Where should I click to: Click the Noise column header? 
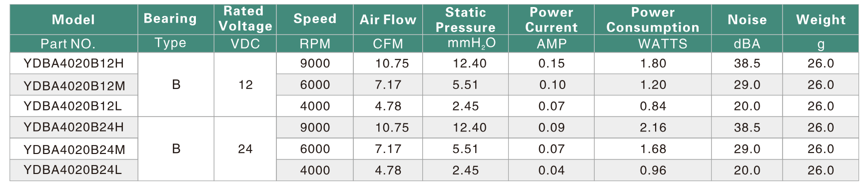click(747, 19)
